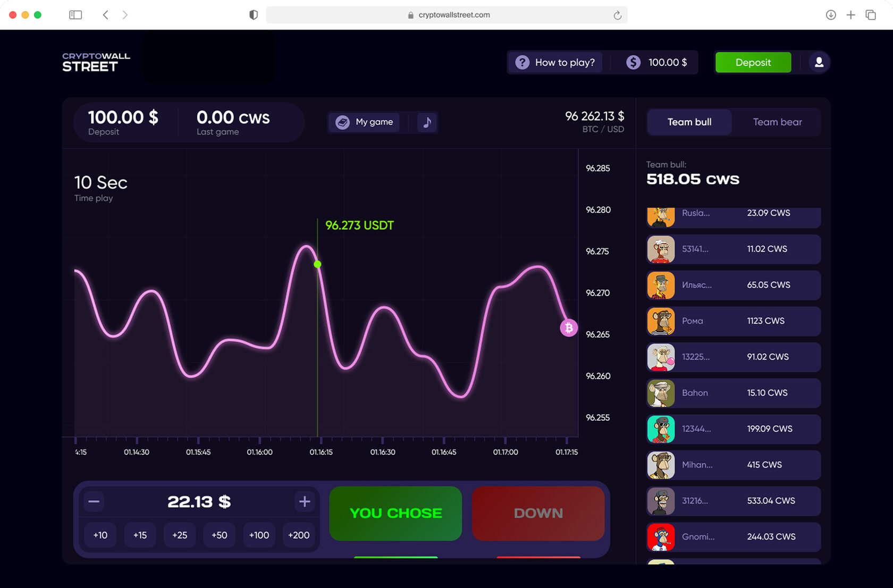Screen dimensions: 893x588
Task: Click the 100.00 $ Deposit panel value
Action: (123, 117)
